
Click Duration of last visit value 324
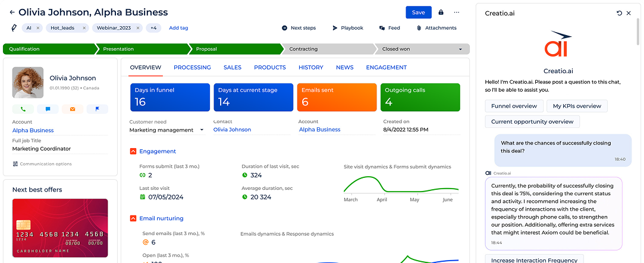[256, 175]
